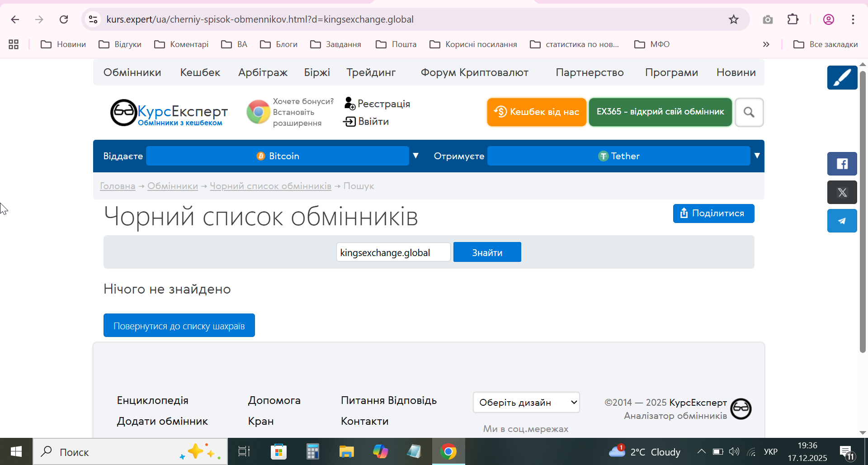Bookmark this page with the star icon
Viewport: 868px width, 465px height.
(x=733, y=19)
